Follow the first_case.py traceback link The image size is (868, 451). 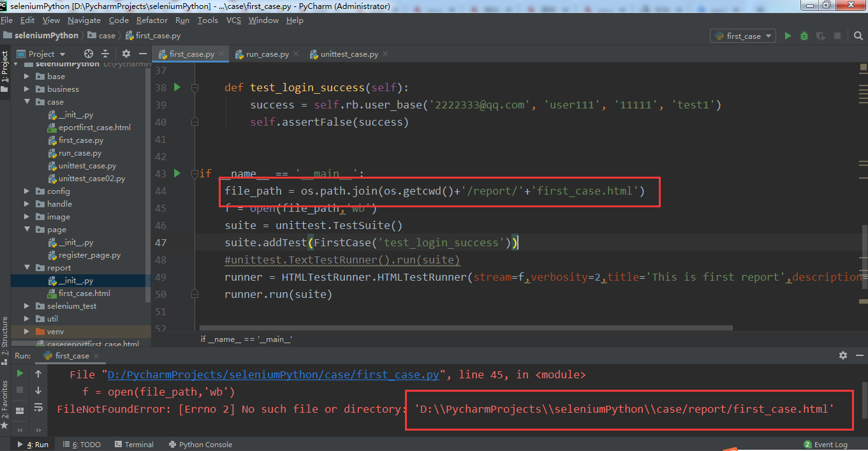(x=273, y=375)
